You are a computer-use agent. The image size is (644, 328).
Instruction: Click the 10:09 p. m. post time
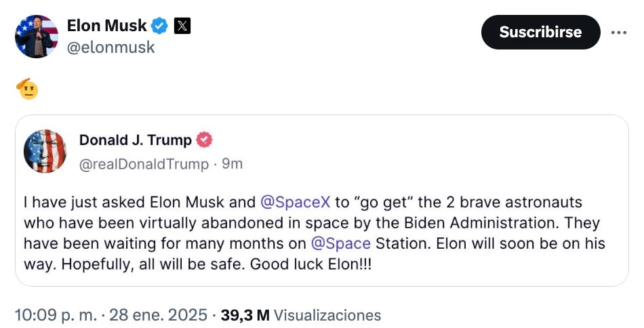pyautogui.click(x=54, y=315)
